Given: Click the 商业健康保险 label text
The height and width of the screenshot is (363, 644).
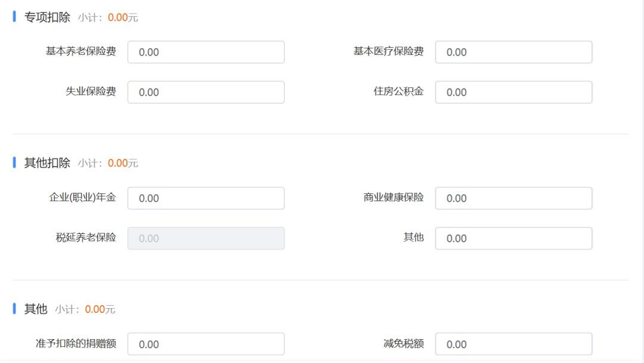Looking at the screenshot, I should 394,197.
